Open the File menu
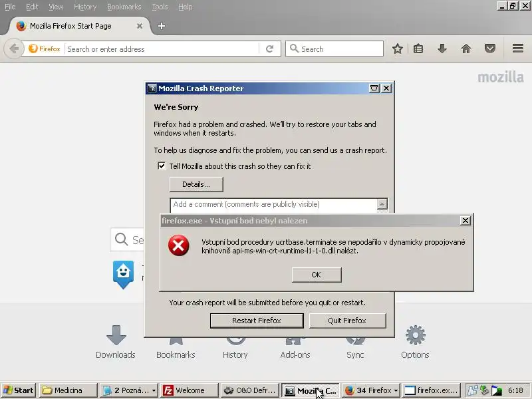This screenshot has width=532, height=399. tap(10, 7)
